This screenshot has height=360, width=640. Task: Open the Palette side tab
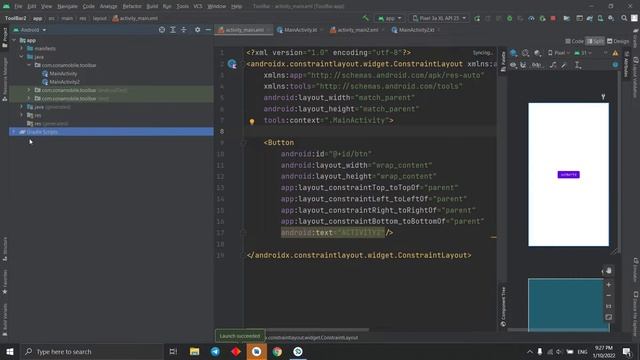tap(503, 61)
